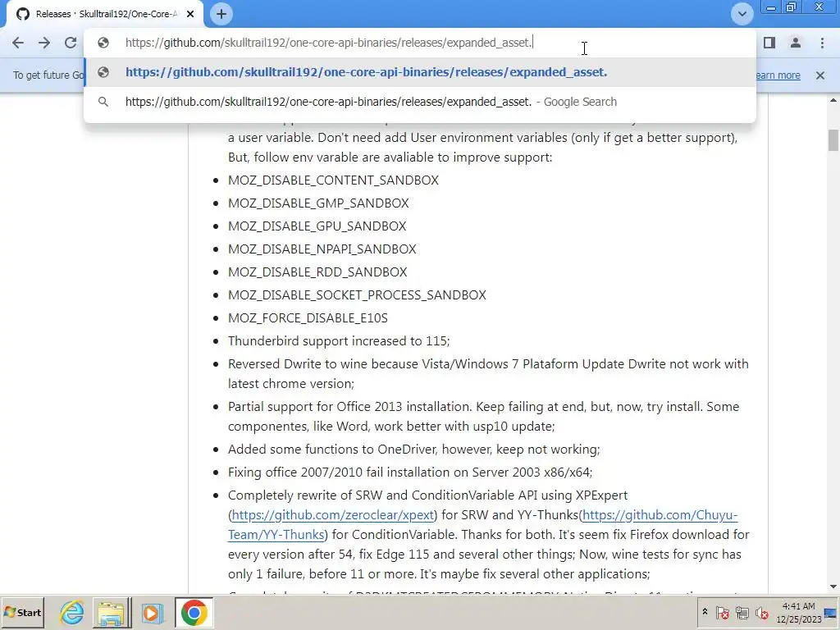Click the MOZ_DISABLE_NPAPI_SANDBOX text
This screenshot has height=630, width=840.
click(x=322, y=249)
